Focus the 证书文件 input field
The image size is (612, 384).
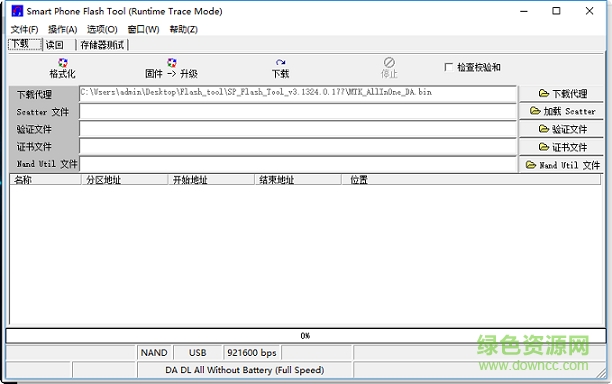point(298,147)
